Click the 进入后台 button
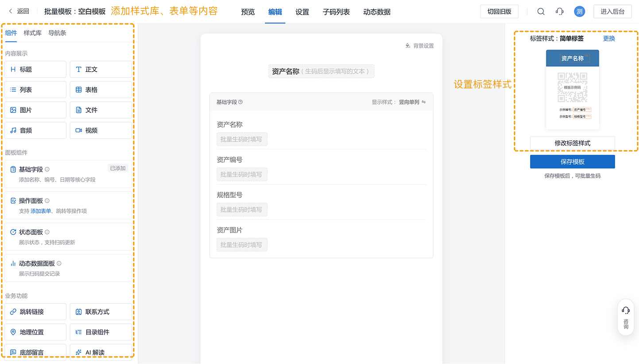 pos(612,11)
